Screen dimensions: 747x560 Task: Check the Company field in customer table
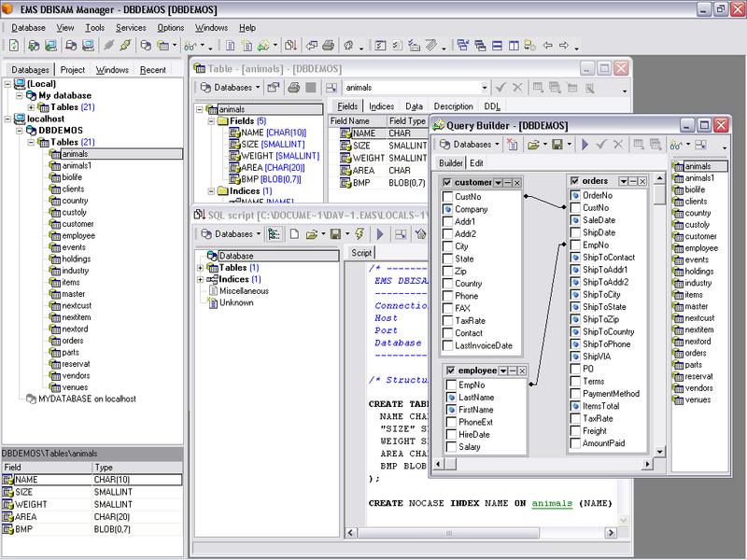coord(447,209)
